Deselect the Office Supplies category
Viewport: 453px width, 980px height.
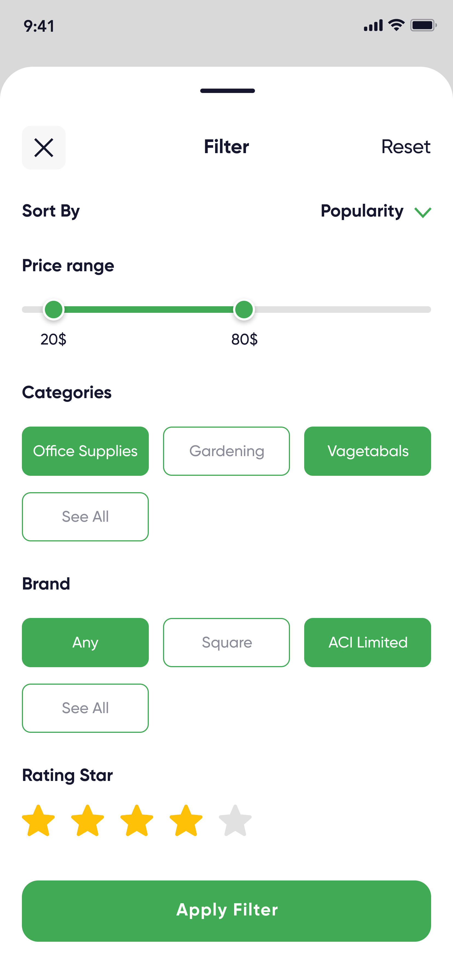pyautogui.click(x=85, y=451)
